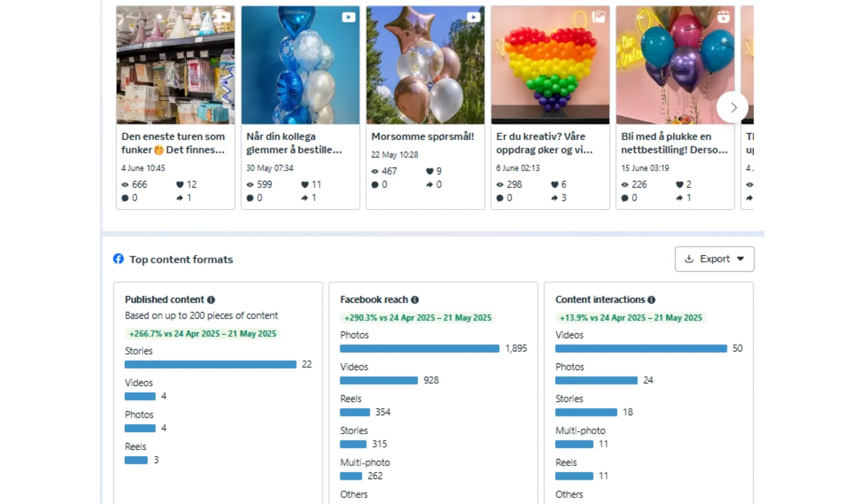Click the Photos reach bar showing 1,895

click(x=420, y=348)
